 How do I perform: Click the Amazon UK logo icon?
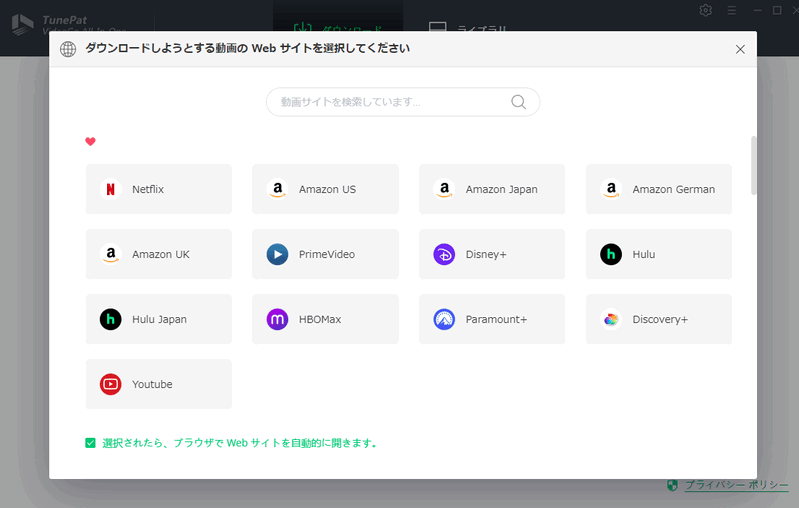tap(110, 254)
